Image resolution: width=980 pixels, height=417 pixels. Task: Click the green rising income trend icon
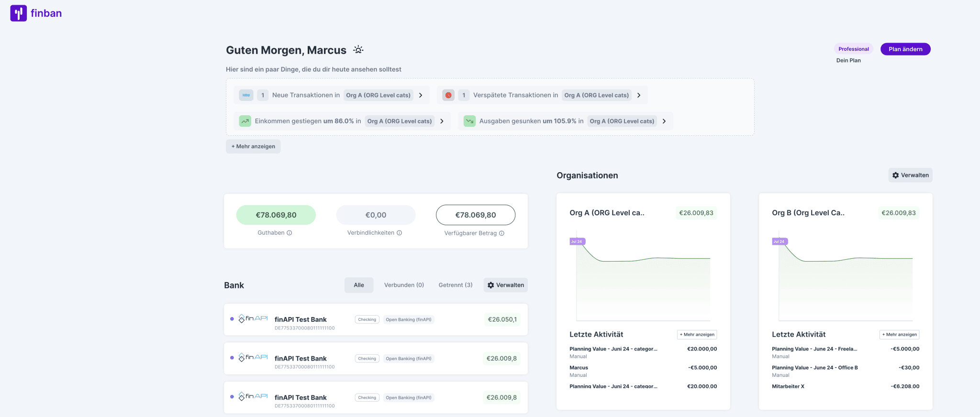point(245,121)
